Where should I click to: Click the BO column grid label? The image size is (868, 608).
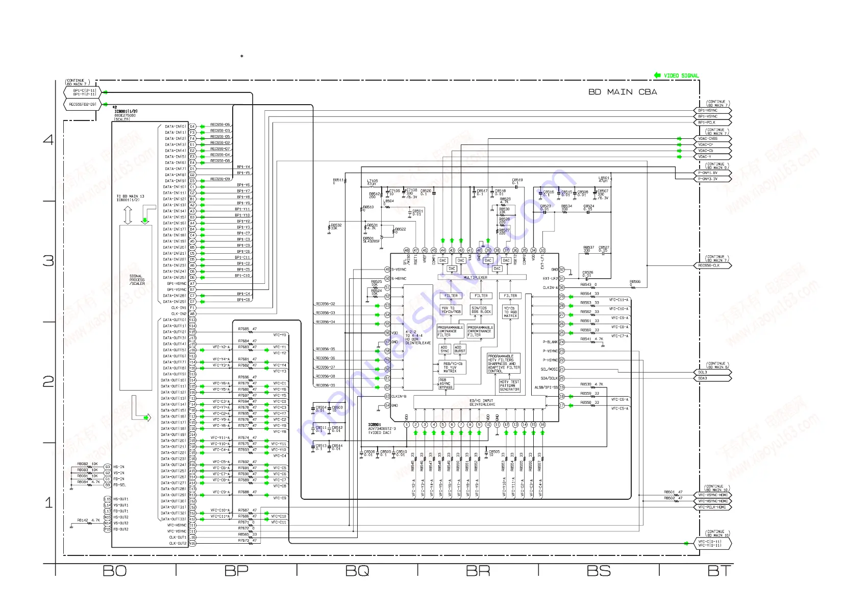coord(115,571)
